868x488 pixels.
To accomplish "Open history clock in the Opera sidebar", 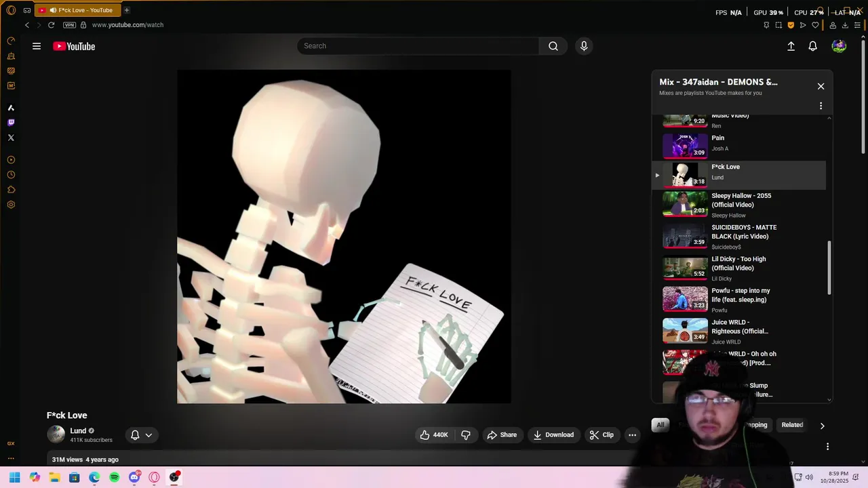I will [x=11, y=175].
